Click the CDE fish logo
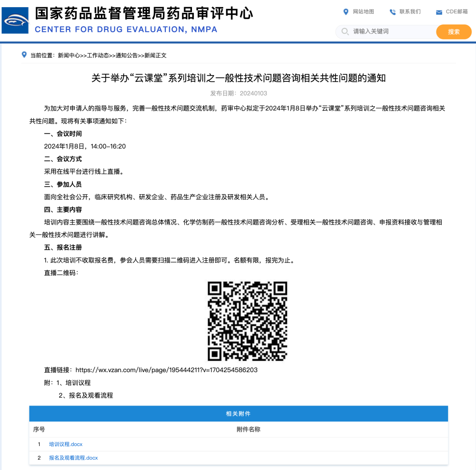Screen dimensions: 476x470 [x=15, y=20]
